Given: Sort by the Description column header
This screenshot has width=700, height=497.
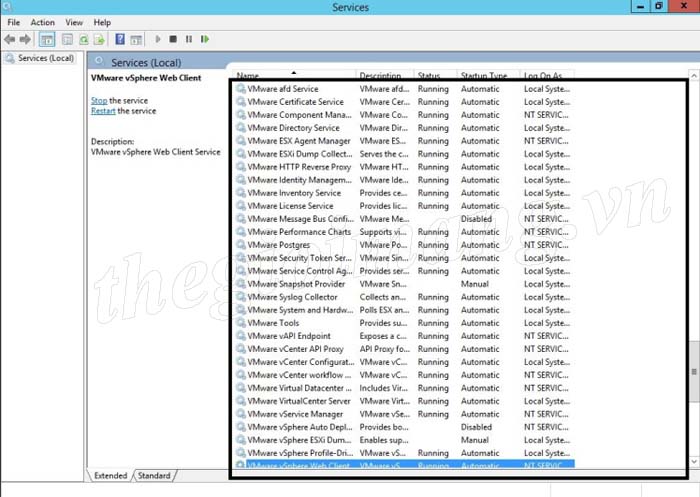Looking at the screenshot, I should click(x=385, y=75).
